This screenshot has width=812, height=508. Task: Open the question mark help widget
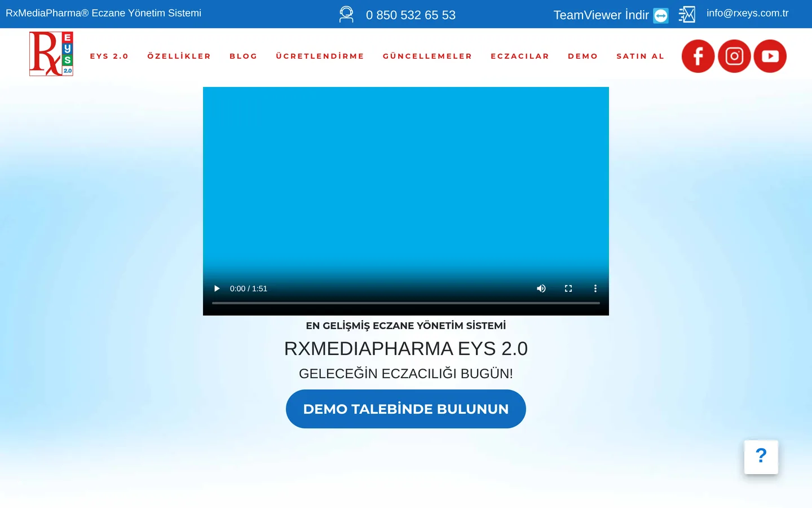coord(761,457)
